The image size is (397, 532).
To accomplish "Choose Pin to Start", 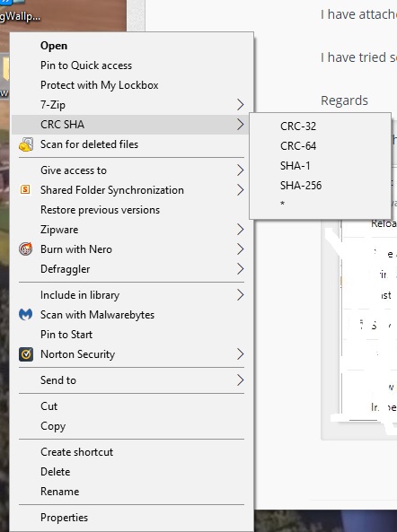I will click(132, 335).
